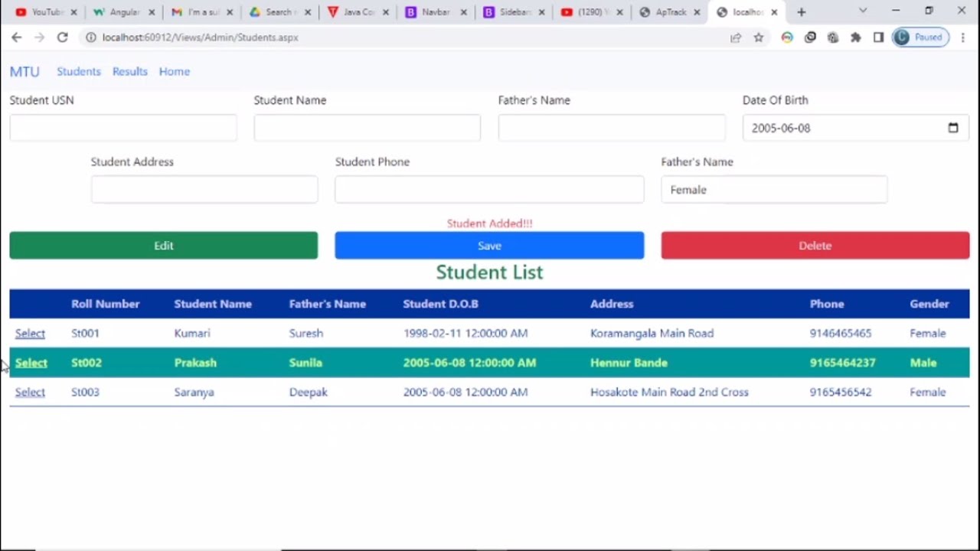
Task: Open a new browser tab with plus
Action: click(x=802, y=12)
